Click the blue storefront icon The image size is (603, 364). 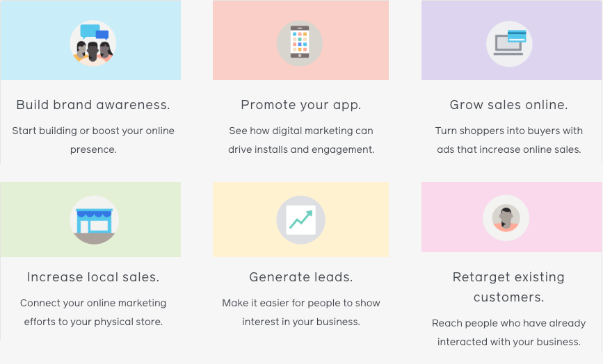point(94,220)
